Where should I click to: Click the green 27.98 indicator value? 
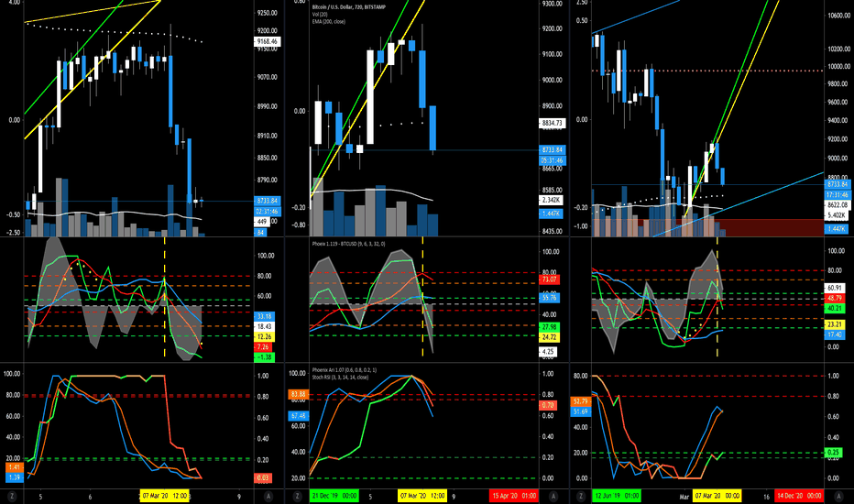(550, 327)
